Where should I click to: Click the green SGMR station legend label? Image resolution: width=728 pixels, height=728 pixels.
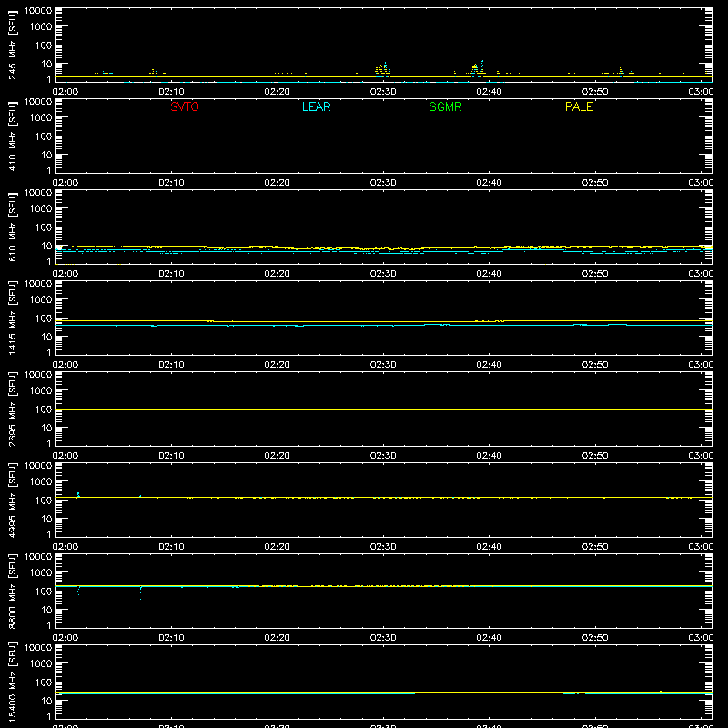pyautogui.click(x=445, y=106)
